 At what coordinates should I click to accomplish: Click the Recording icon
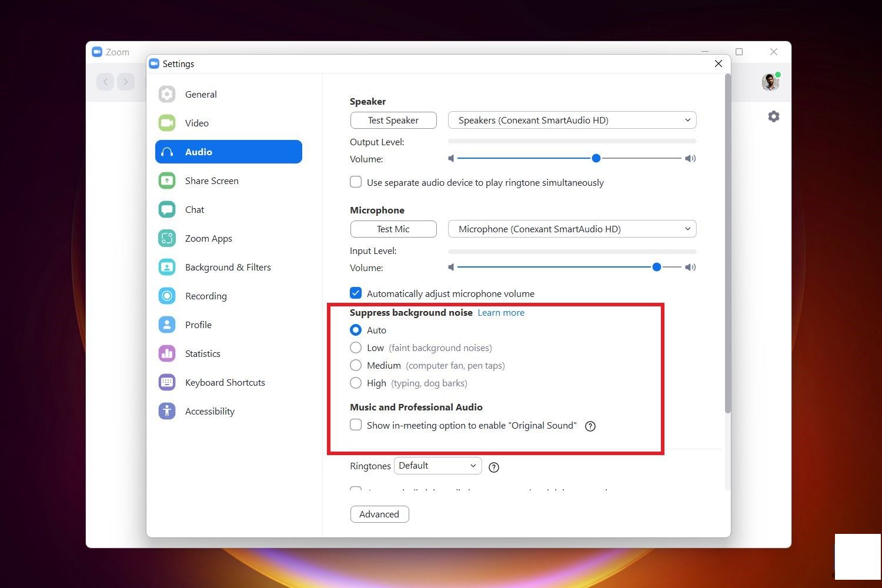tap(167, 296)
